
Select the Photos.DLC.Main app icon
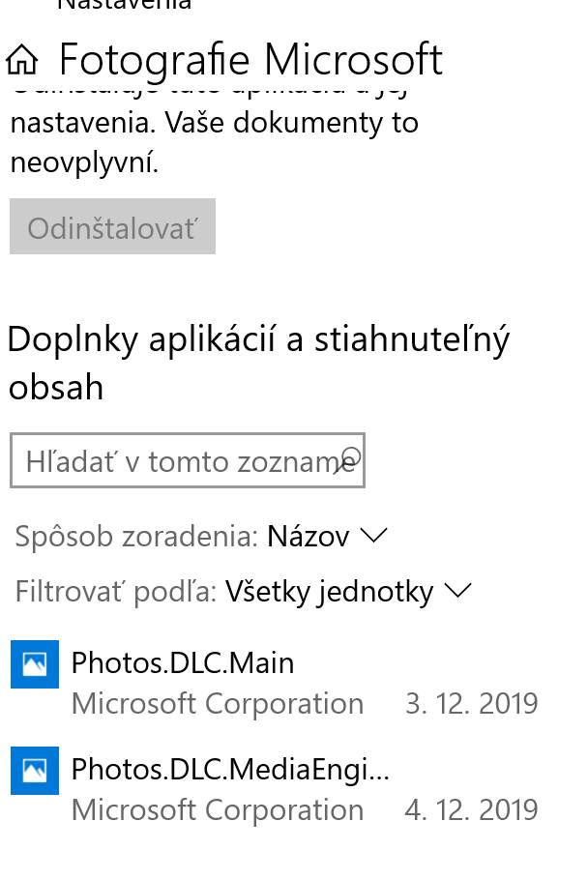[x=35, y=664]
